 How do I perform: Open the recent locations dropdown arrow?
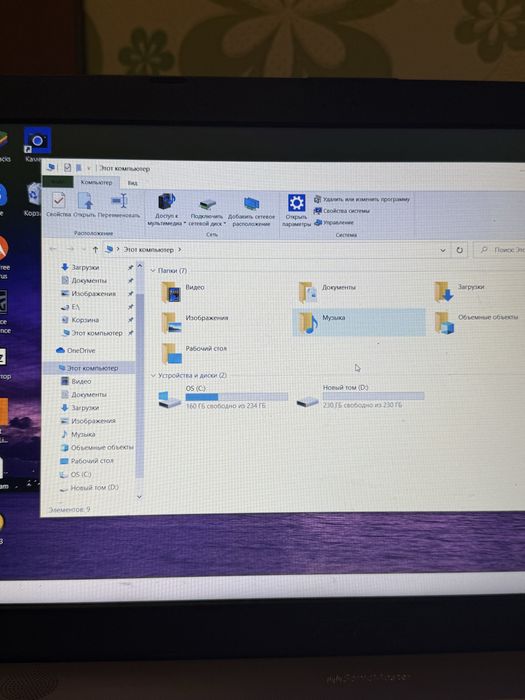pos(83,249)
